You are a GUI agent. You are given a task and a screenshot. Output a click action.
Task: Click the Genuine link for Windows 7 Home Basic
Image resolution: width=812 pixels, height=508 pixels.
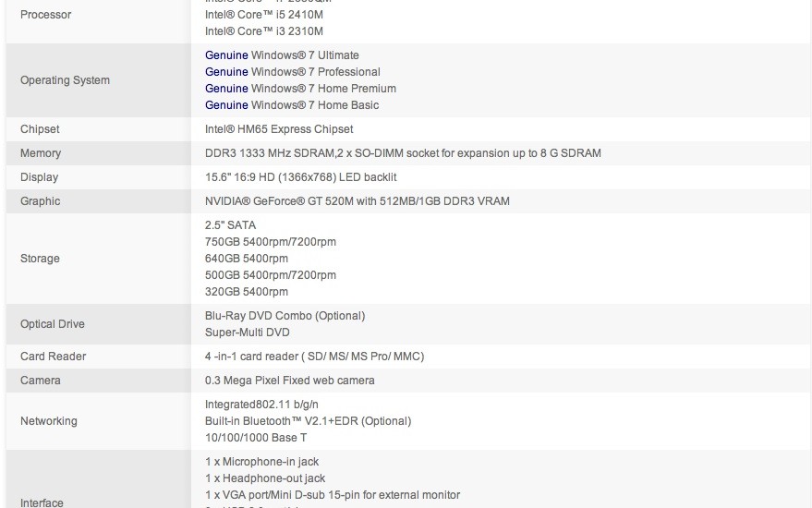226,105
